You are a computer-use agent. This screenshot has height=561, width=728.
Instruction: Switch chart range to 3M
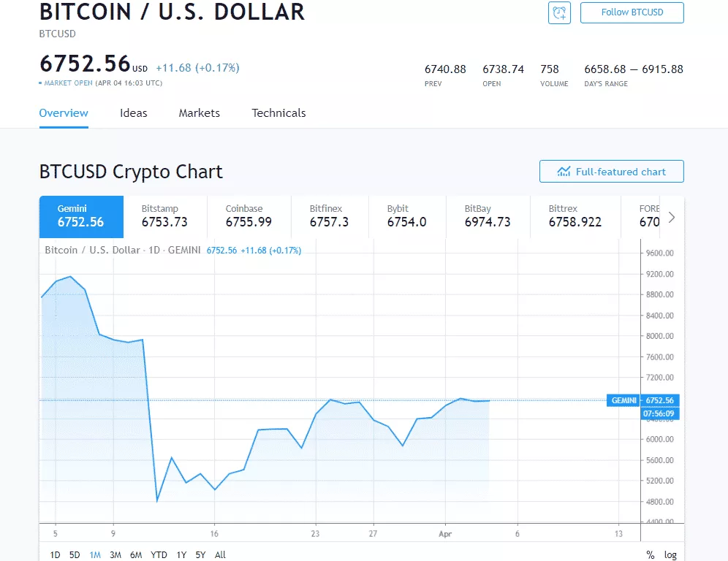pyautogui.click(x=115, y=555)
